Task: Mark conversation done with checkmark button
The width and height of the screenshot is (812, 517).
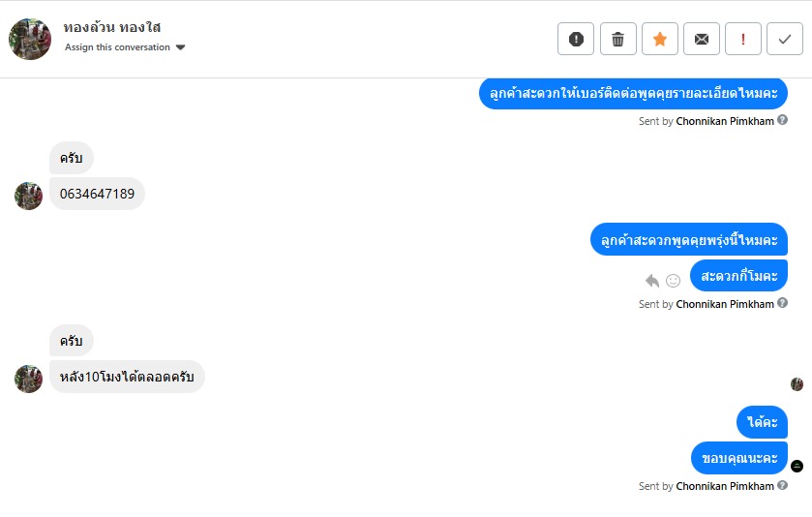Action: [785, 39]
